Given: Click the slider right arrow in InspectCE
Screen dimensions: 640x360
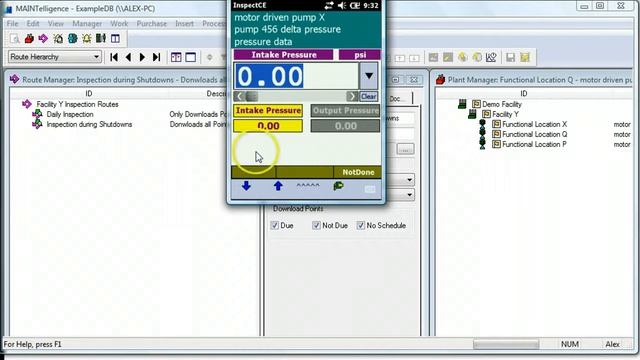Looking at the screenshot, I should 352,96.
